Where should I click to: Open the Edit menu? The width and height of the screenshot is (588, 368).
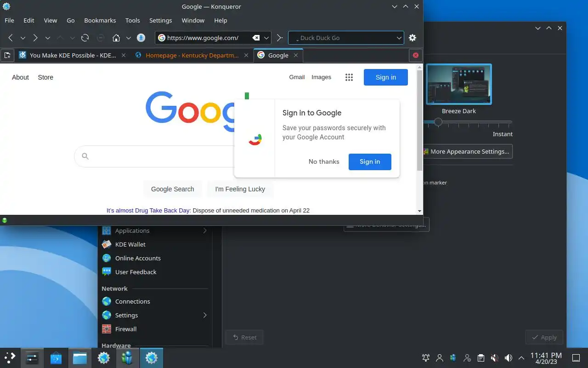click(29, 20)
